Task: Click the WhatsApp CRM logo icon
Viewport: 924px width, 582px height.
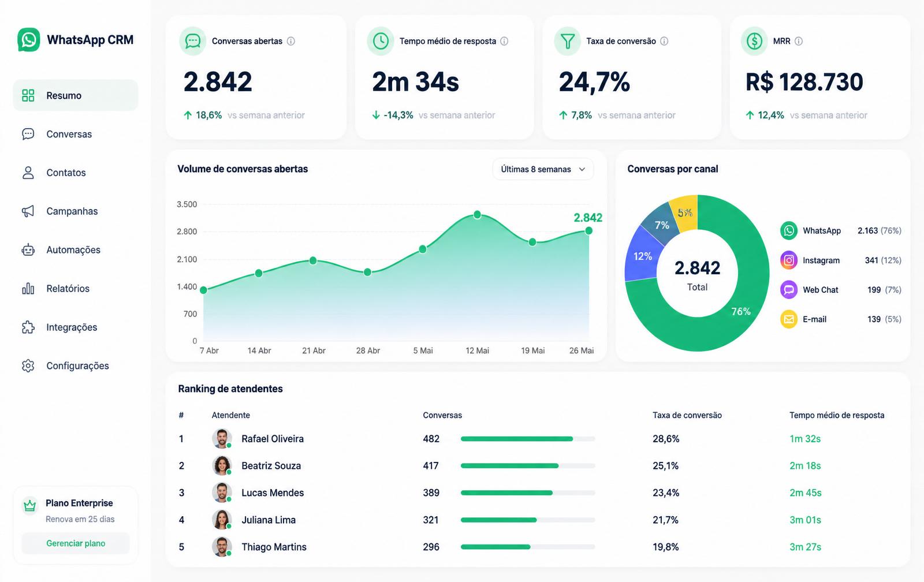Action: tap(29, 40)
